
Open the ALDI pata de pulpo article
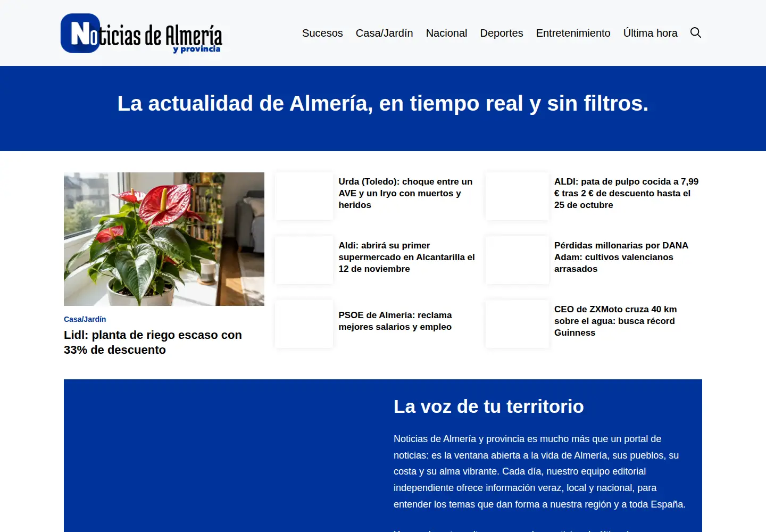[x=626, y=193]
